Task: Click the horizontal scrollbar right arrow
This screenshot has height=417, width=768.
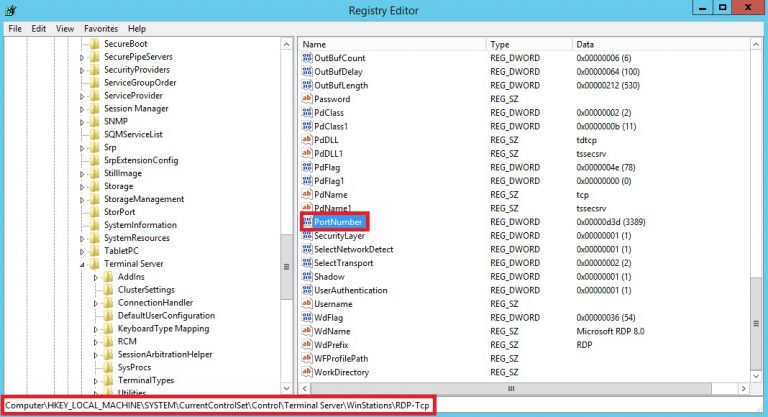Action: (x=744, y=389)
